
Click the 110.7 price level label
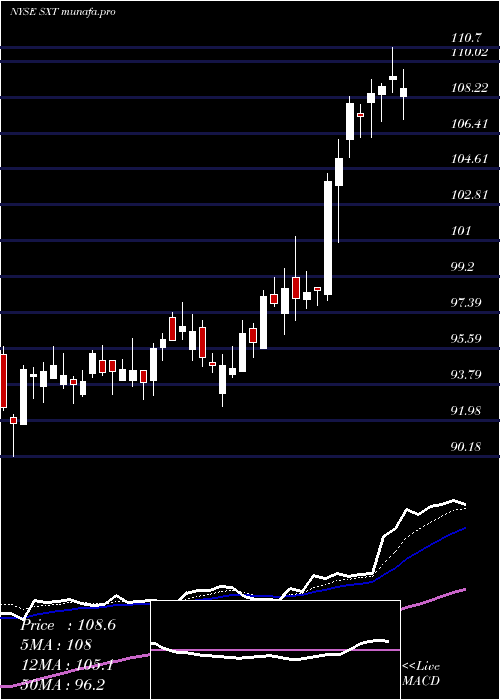467,40
